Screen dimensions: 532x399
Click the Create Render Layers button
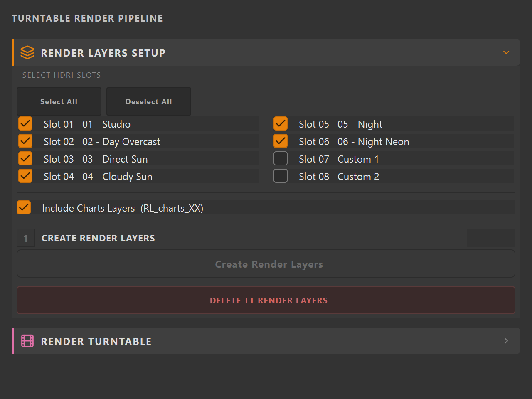[266, 264]
